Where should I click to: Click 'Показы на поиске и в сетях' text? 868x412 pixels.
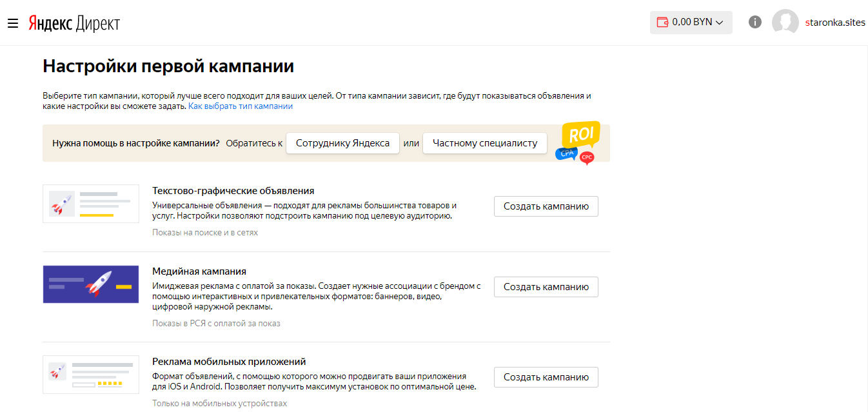click(205, 233)
